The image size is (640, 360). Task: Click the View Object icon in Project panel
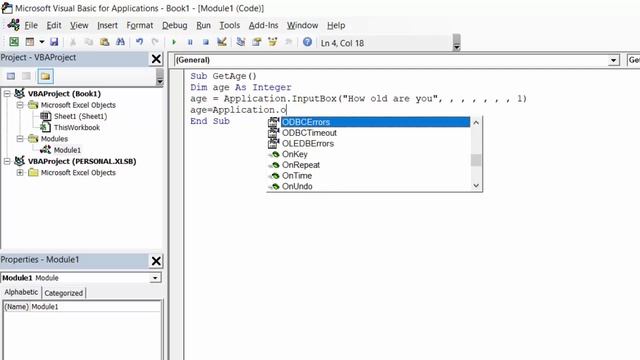click(x=27, y=76)
